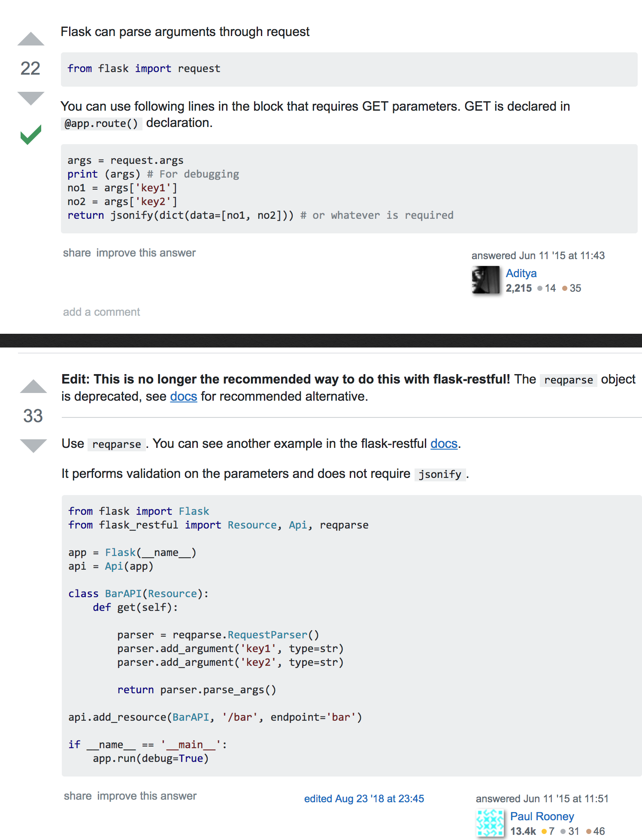Screen dimensions: 642x840
Task: Open Paul Rooney's identicon avatar
Action: coord(490,822)
